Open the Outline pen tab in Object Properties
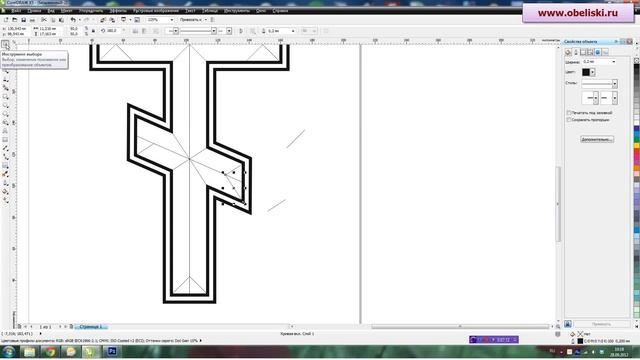This screenshot has width=640, height=360. tap(576, 52)
